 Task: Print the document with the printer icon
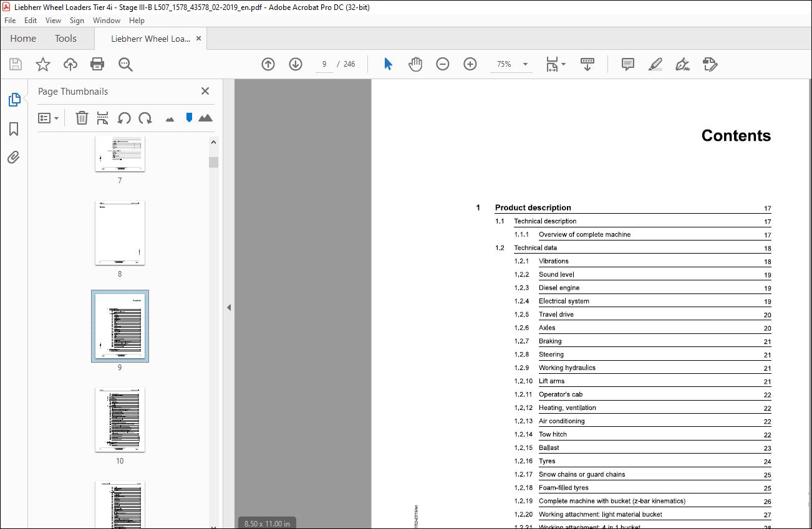[x=97, y=64]
